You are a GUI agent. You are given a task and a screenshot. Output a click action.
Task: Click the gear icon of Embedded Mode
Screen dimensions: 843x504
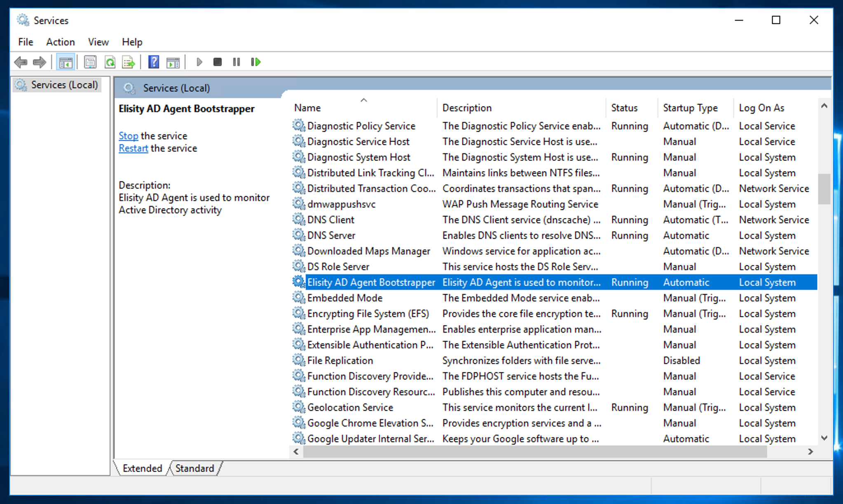coord(299,298)
